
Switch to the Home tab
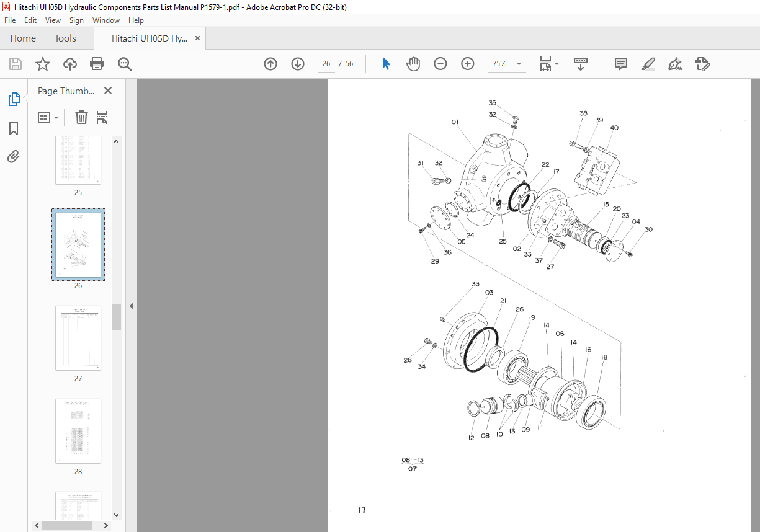point(22,38)
